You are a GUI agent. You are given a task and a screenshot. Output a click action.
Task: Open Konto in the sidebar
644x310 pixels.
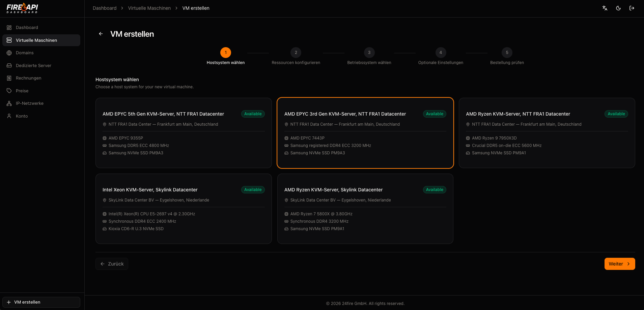(x=41, y=116)
